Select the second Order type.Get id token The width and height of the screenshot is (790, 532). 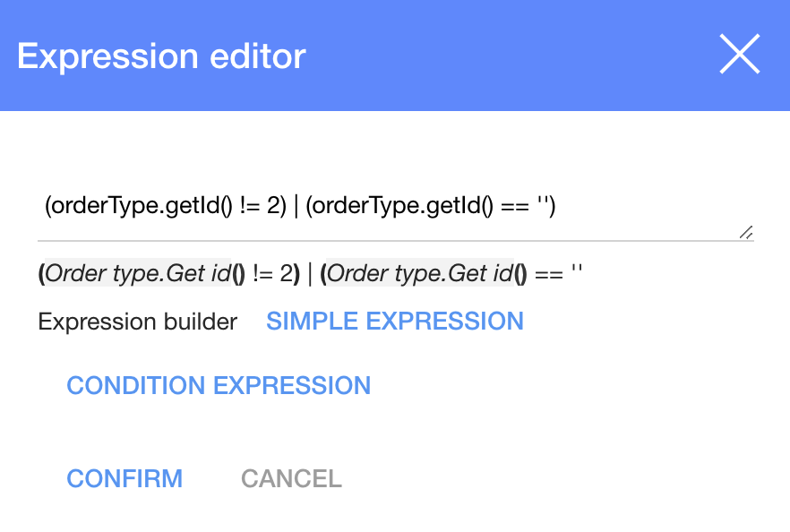(416, 273)
